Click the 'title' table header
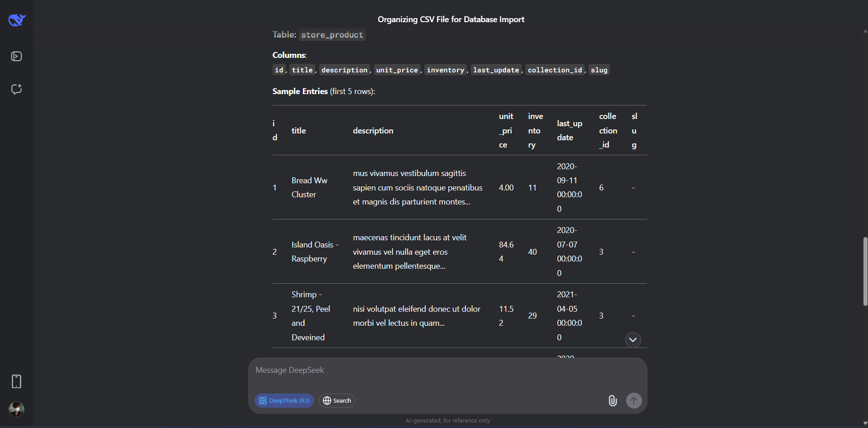The height and width of the screenshot is (428, 868). point(299,131)
